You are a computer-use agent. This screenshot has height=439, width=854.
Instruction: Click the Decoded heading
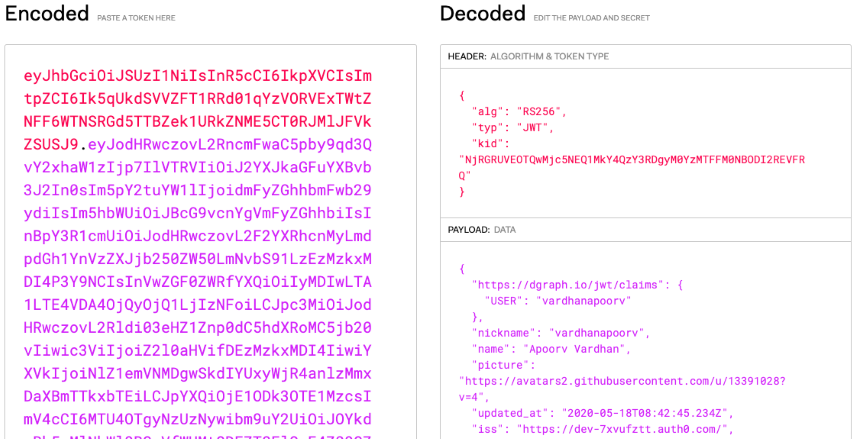483,14
